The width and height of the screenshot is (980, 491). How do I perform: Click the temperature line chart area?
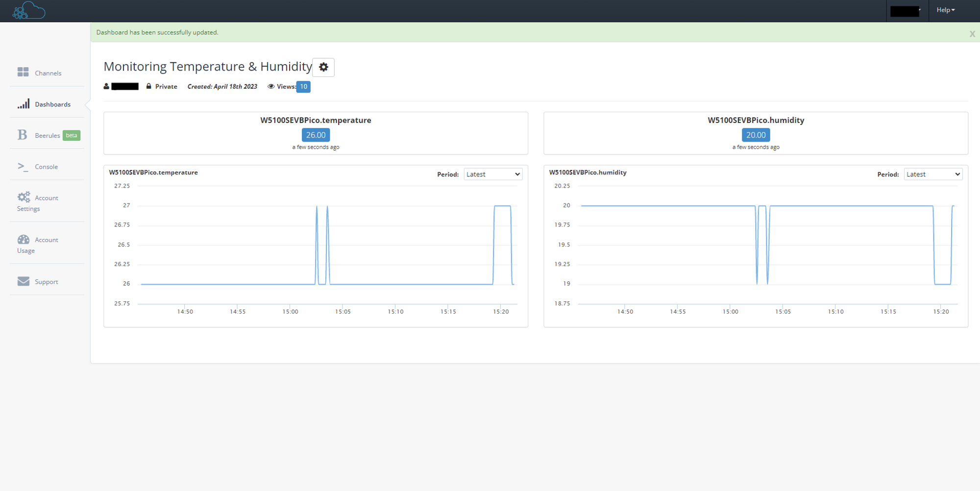click(x=327, y=245)
